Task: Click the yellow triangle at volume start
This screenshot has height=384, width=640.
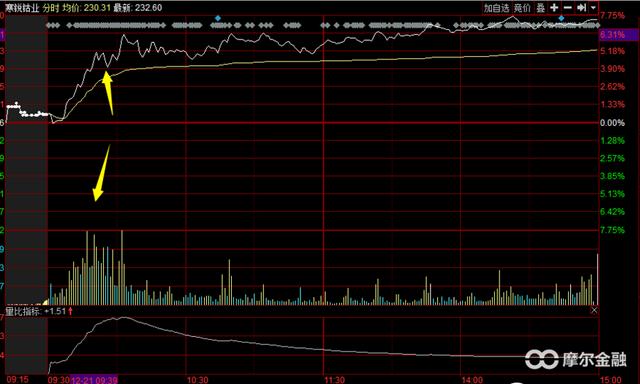Action: tap(45, 302)
